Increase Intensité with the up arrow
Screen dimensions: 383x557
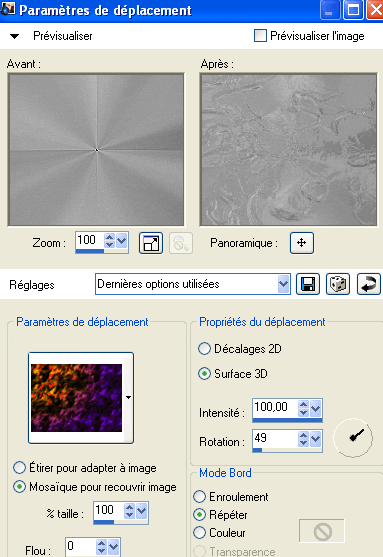click(x=303, y=404)
